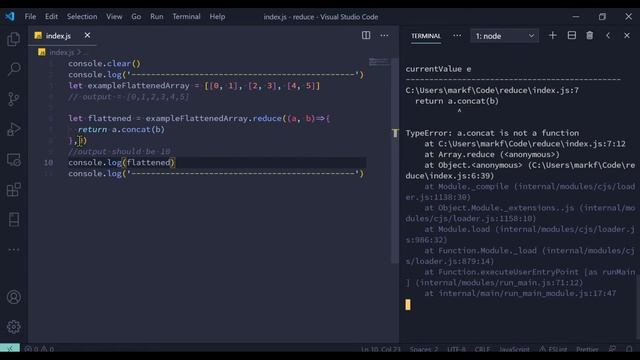Click the Prettier status bar item
Viewport: 640px width, 360px height.
(x=587, y=349)
